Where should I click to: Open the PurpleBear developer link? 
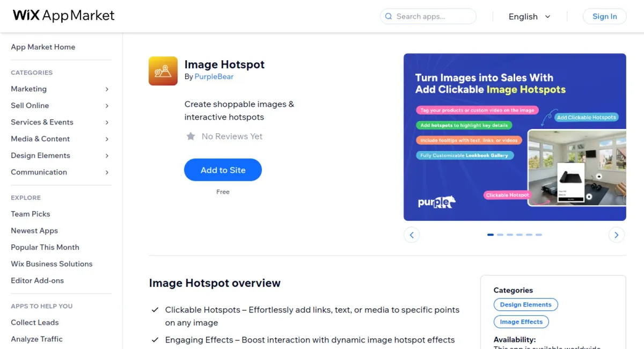coord(214,77)
